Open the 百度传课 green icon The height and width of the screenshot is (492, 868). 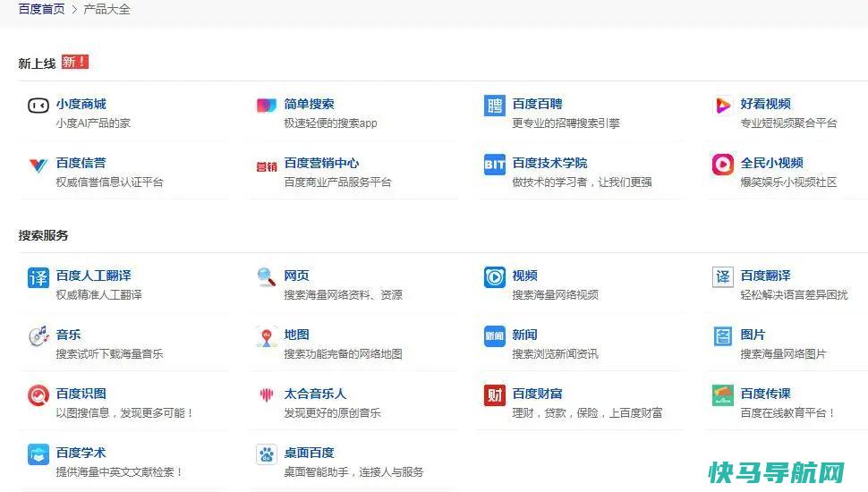pyautogui.click(x=722, y=395)
